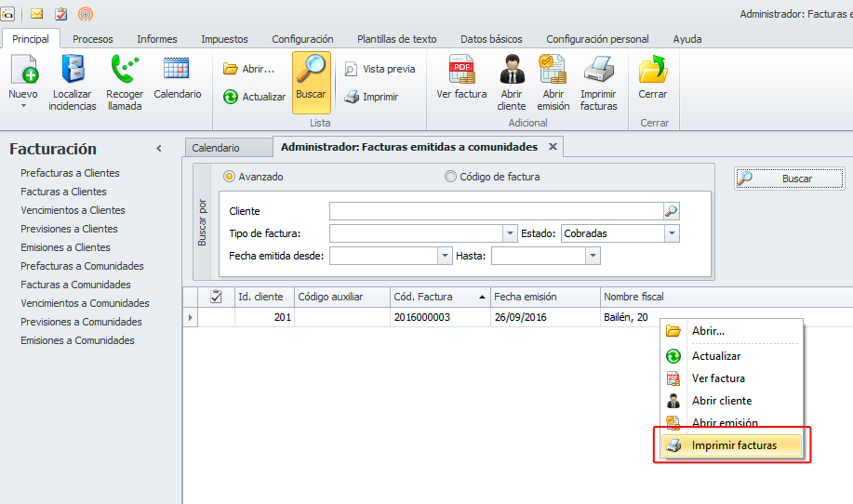
Task: Click the envelope mail icon in title bar
Action: coord(37,14)
